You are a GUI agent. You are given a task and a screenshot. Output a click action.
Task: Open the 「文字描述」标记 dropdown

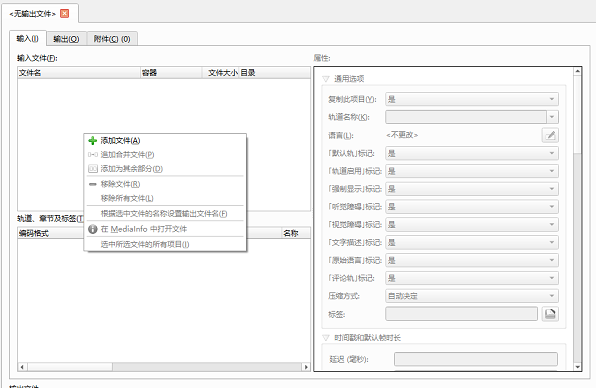point(472,242)
